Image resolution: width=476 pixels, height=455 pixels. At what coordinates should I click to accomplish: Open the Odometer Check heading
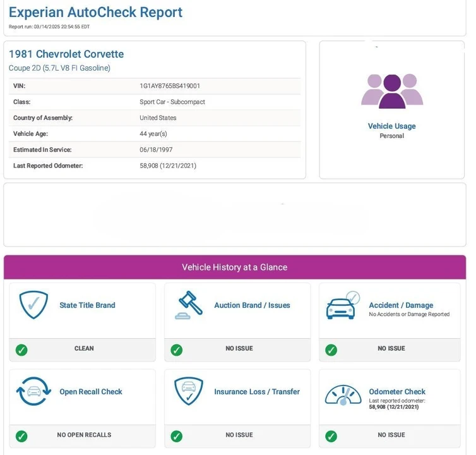[397, 391]
